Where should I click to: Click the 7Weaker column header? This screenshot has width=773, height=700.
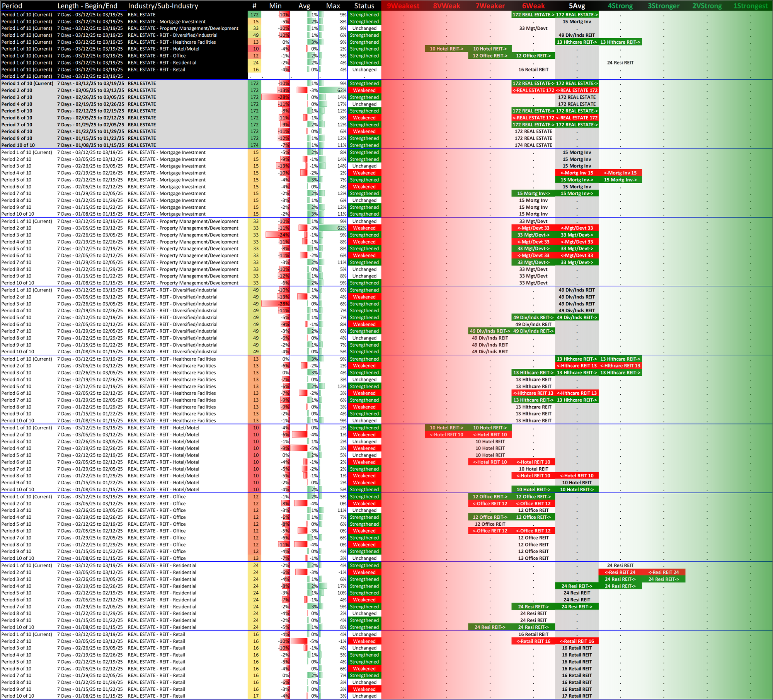click(x=490, y=6)
